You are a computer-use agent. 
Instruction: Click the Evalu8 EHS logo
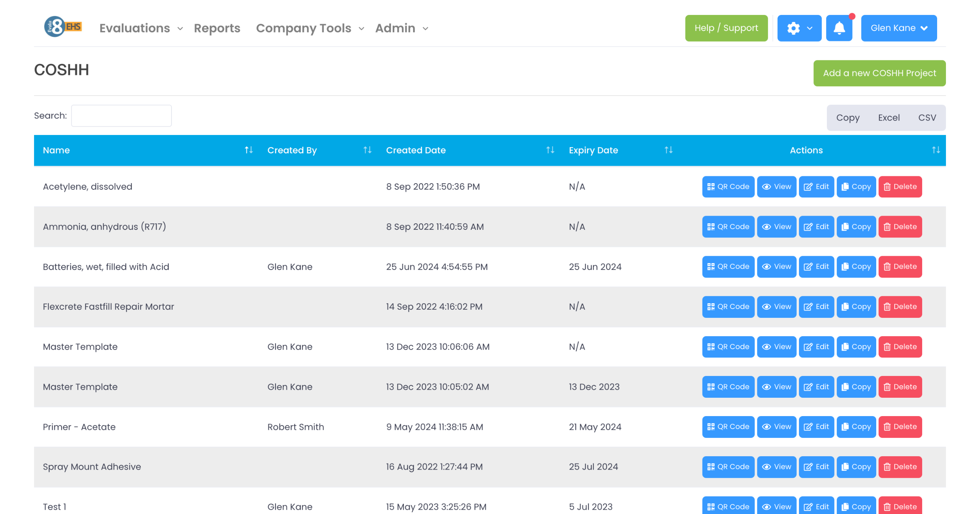(x=63, y=27)
